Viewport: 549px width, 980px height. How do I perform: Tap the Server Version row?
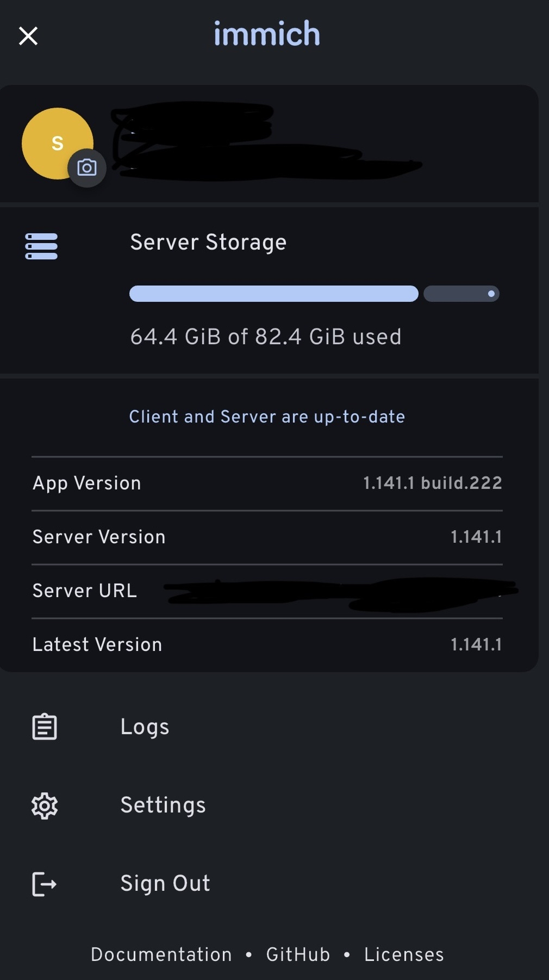pos(267,537)
